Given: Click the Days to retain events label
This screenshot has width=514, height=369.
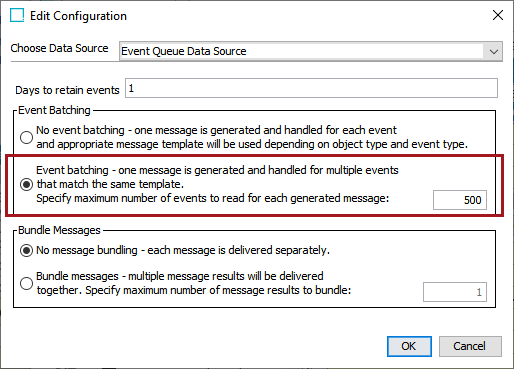Looking at the screenshot, I should (67, 90).
